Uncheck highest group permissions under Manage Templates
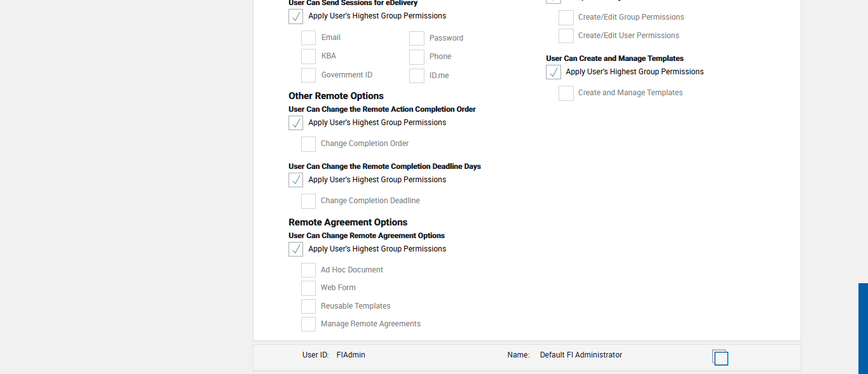868x374 pixels. [553, 72]
